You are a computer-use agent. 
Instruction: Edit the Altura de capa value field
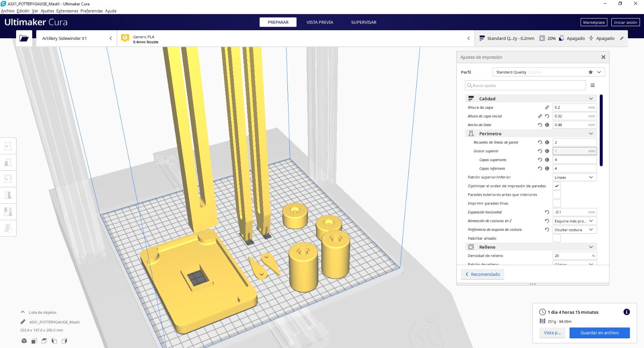tap(574, 108)
